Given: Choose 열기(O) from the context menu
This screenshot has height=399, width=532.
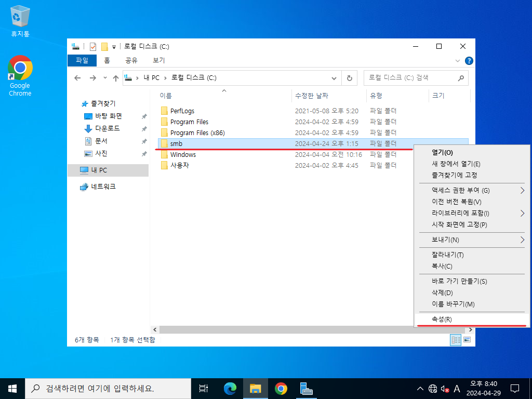Looking at the screenshot, I should 472,153.
